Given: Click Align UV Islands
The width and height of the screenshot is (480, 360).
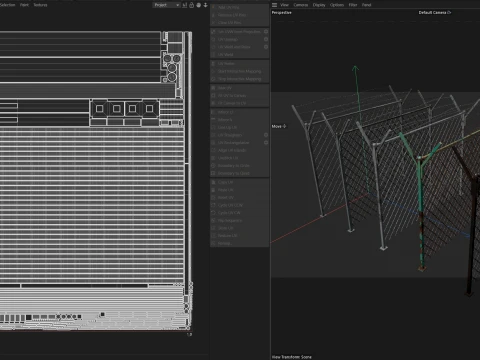Looking at the screenshot, I should [240, 150].
